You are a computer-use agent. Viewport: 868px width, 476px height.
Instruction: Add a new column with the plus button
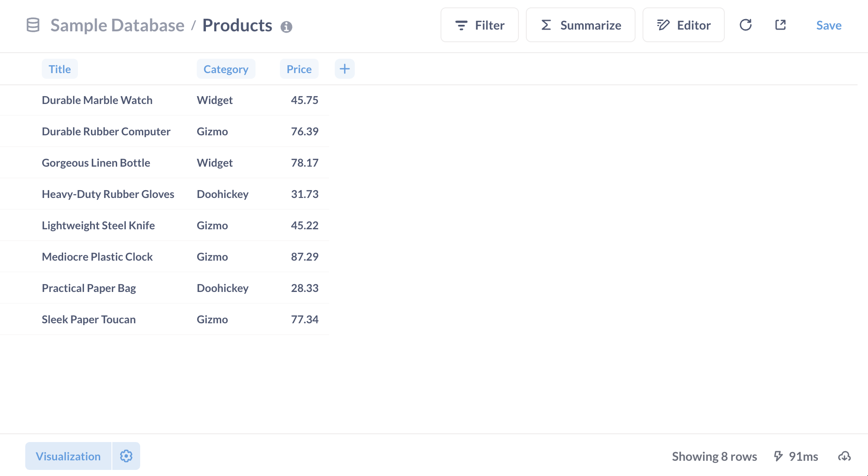coord(344,68)
